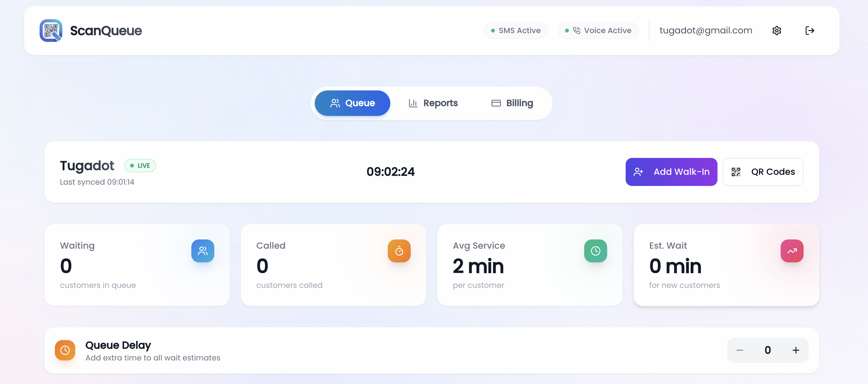The image size is (868, 384).
Task: Click the LIVE status badge
Action: [140, 166]
